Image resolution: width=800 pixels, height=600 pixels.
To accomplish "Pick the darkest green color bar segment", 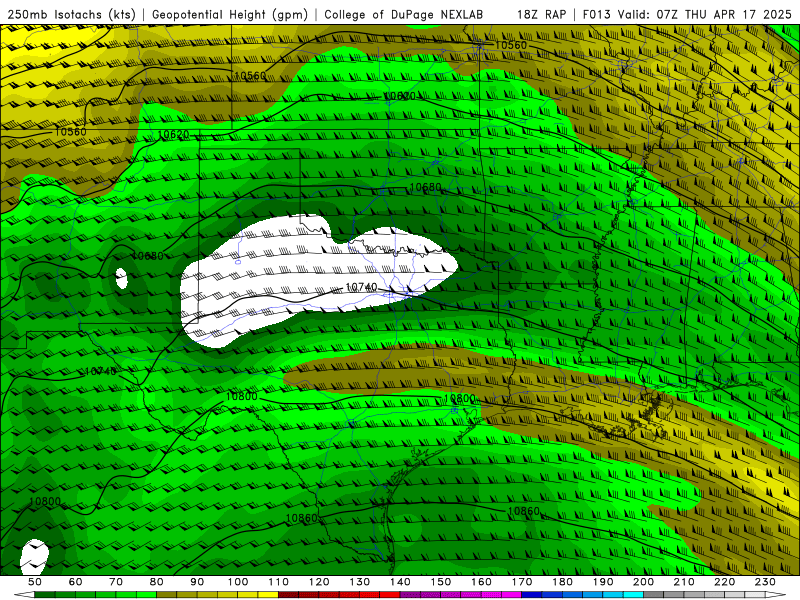I will pos(45,595).
